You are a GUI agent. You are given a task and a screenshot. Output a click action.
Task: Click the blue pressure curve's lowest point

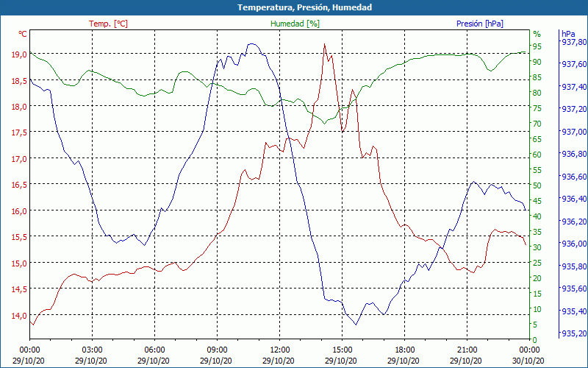(356, 325)
